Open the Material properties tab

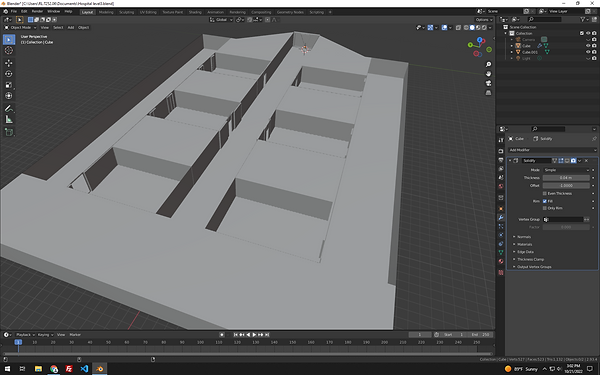tap(501, 261)
